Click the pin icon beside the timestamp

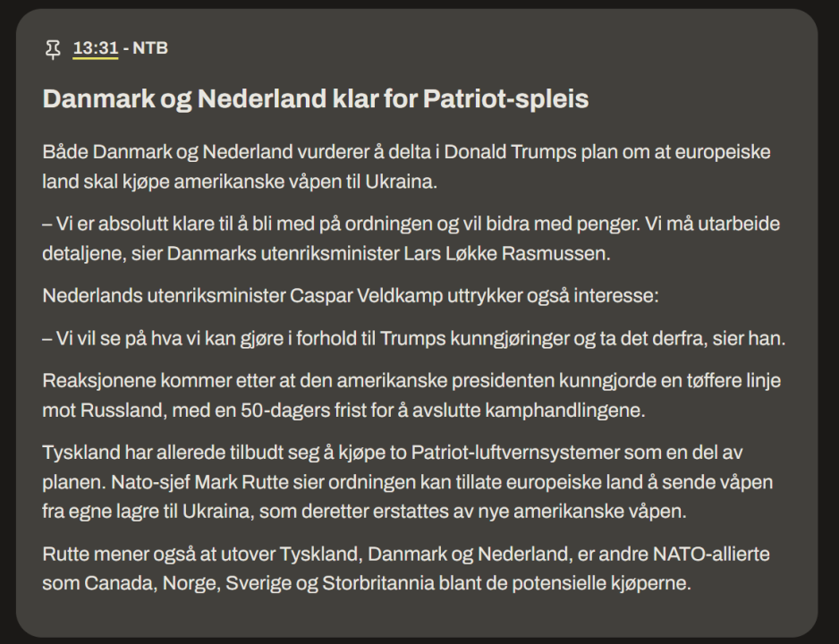(x=53, y=48)
